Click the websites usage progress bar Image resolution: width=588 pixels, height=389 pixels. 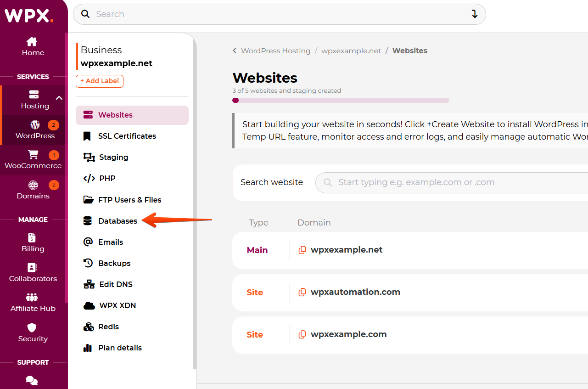click(x=341, y=100)
